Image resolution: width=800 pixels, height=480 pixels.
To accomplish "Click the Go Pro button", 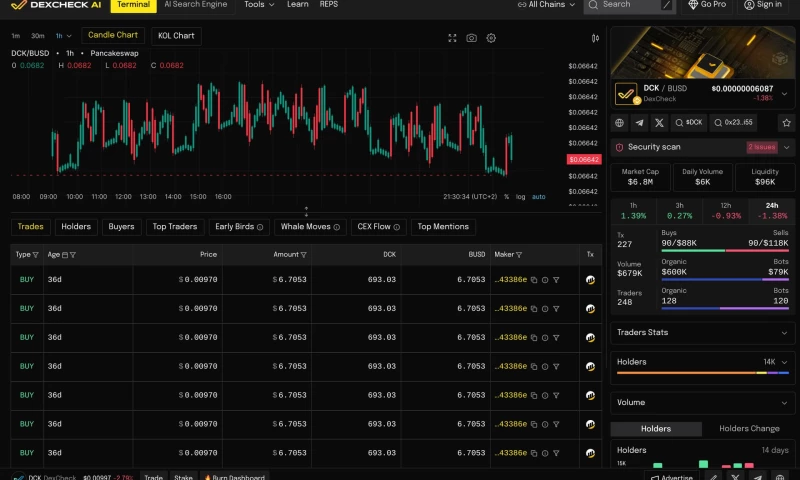I will tap(707, 5).
